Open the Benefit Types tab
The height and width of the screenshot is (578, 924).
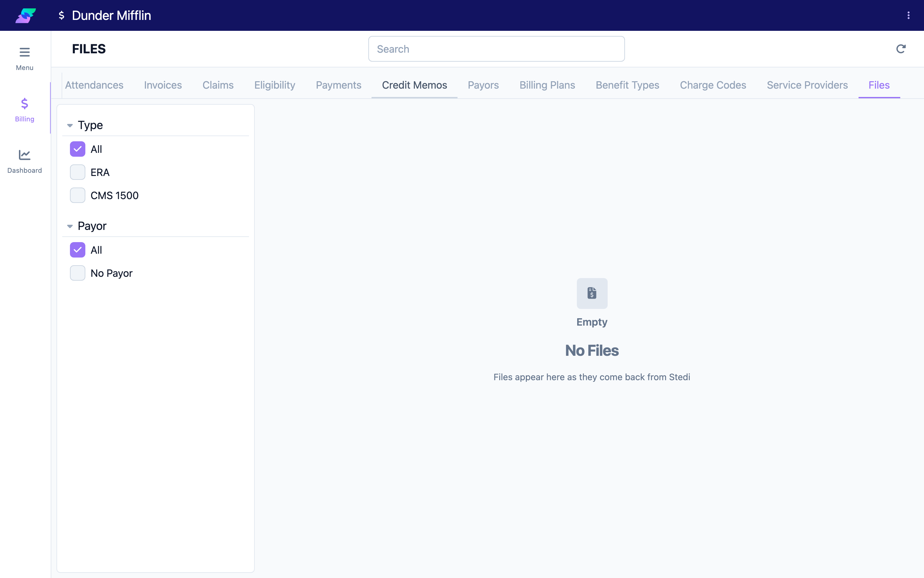click(628, 85)
